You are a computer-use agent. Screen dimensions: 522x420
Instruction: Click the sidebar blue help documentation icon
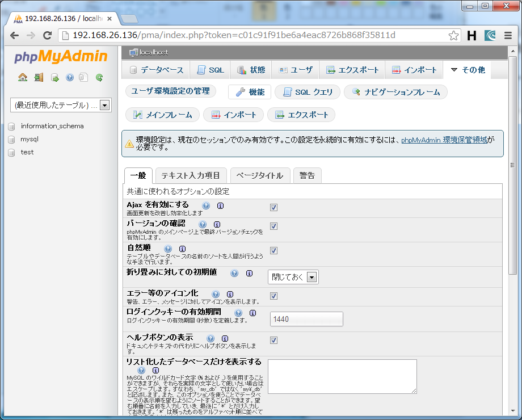click(70, 77)
